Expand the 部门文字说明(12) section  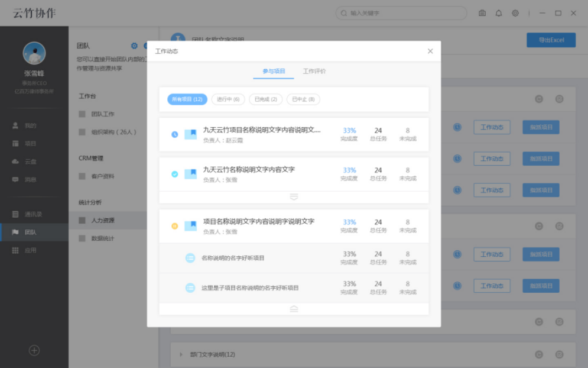click(181, 354)
